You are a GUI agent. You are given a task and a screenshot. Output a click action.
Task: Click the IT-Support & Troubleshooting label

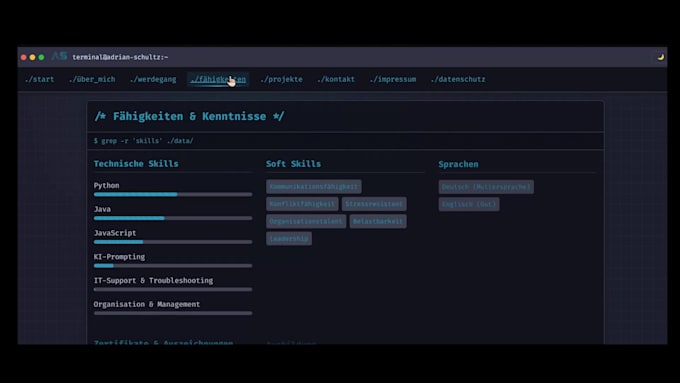[x=154, y=281]
